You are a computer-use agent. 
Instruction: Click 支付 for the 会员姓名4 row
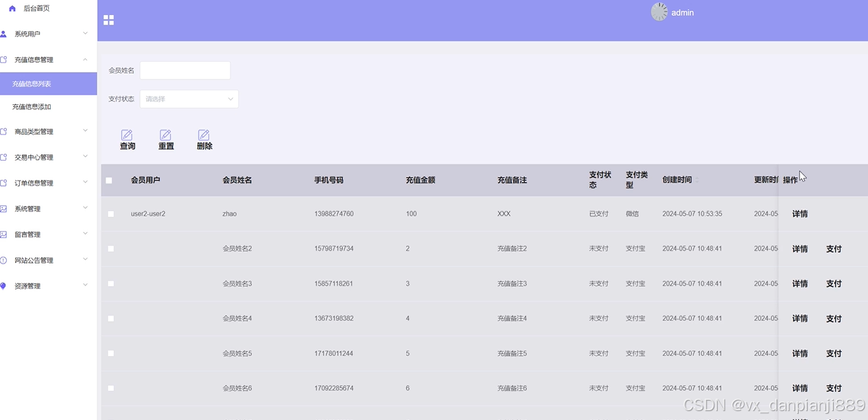[x=834, y=318]
